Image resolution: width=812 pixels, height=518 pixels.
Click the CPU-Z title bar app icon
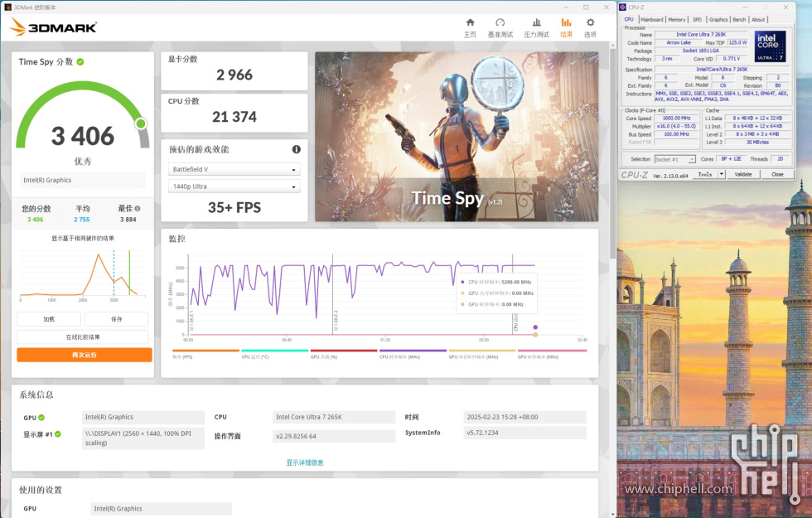click(623, 7)
